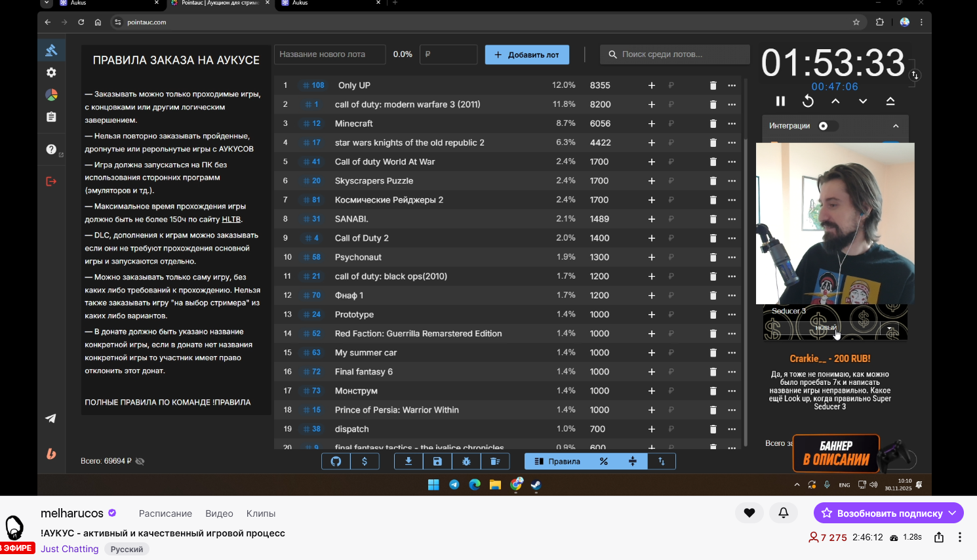Reset the auction timer
Screen dimensions: 977x560
[808, 101]
